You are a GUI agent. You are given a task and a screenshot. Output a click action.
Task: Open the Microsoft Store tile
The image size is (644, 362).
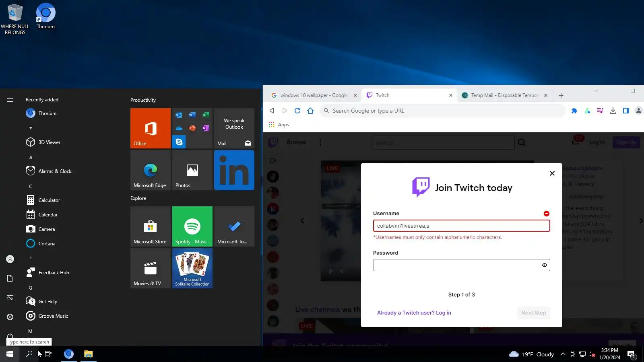click(151, 226)
